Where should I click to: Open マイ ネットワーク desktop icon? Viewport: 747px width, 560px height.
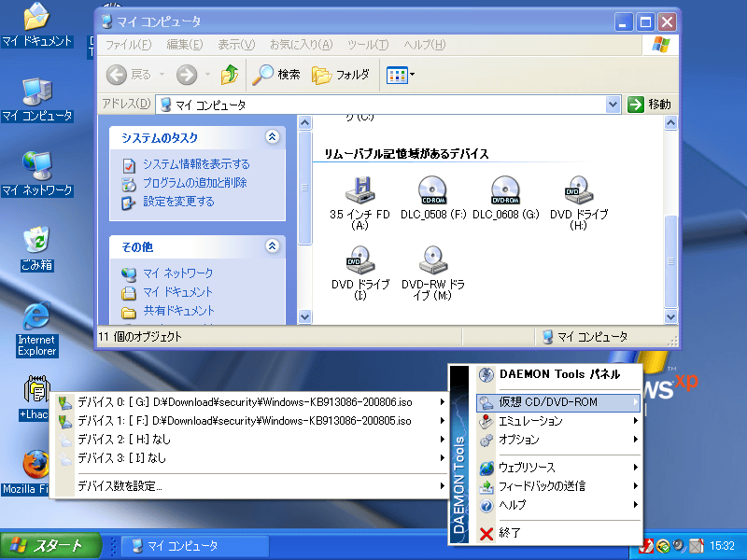click(x=37, y=174)
